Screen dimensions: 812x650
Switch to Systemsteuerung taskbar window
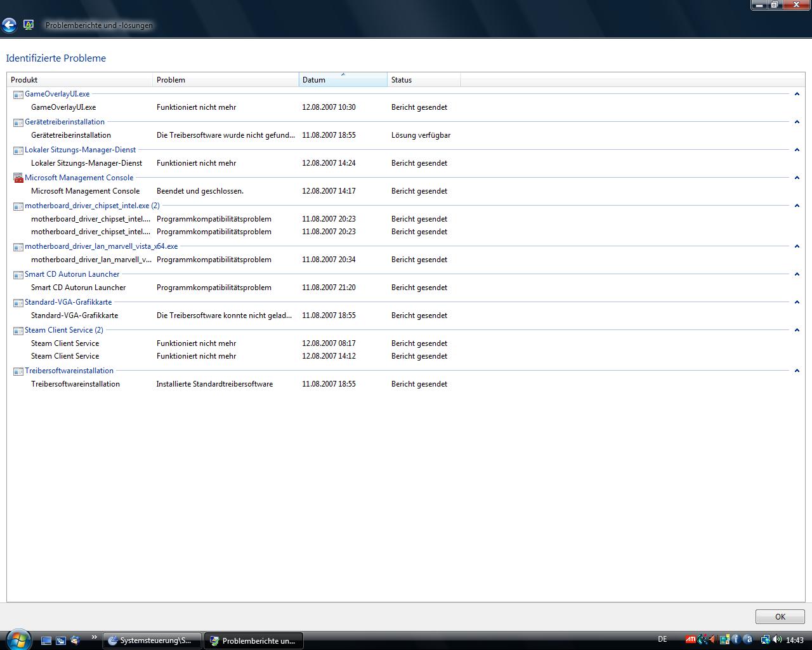tap(152, 640)
